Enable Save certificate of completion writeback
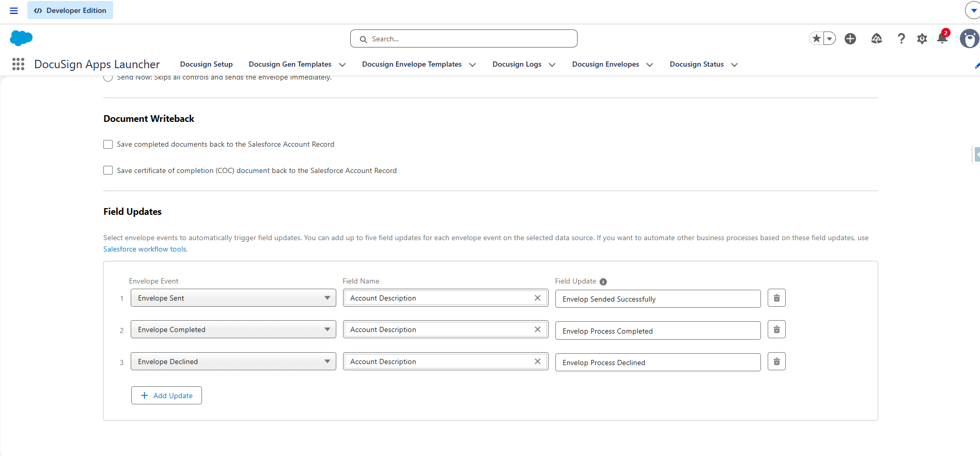The height and width of the screenshot is (456, 980). coord(108,170)
